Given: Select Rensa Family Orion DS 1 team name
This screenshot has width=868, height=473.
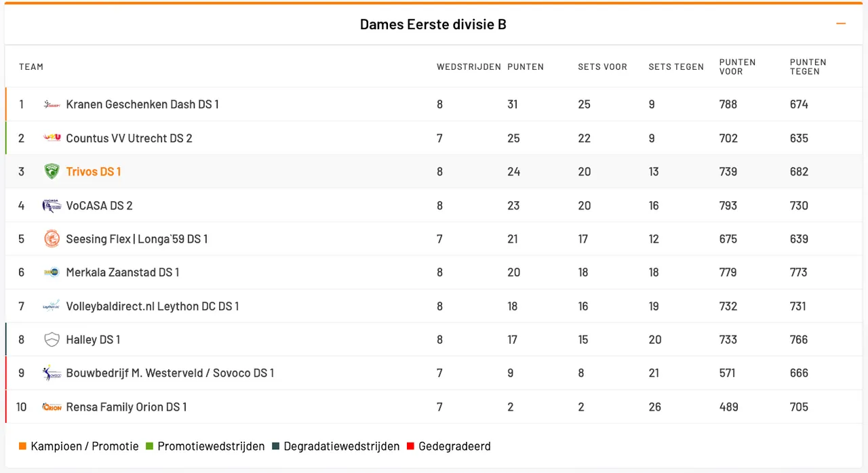Looking at the screenshot, I should point(126,407).
